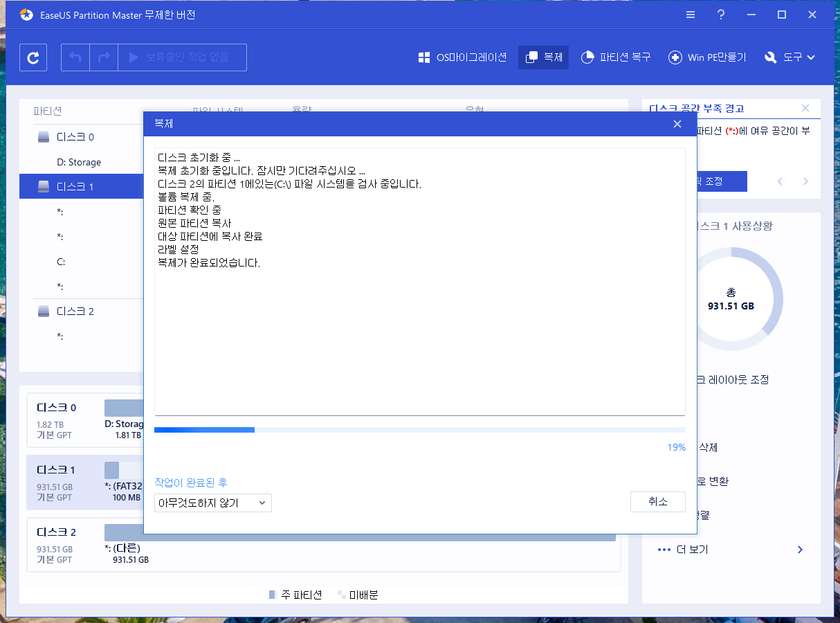840x623 pixels.
Task: Click the undo arrow in toolbar
Action: (75, 57)
